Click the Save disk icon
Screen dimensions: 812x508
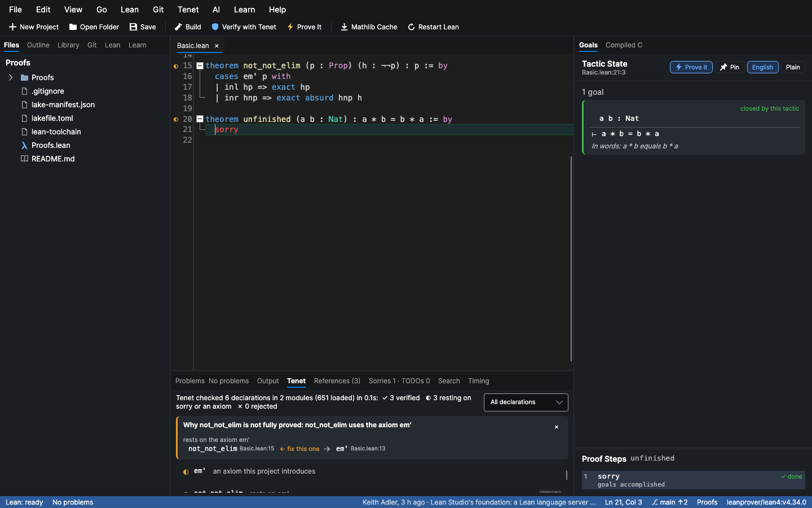click(x=133, y=27)
